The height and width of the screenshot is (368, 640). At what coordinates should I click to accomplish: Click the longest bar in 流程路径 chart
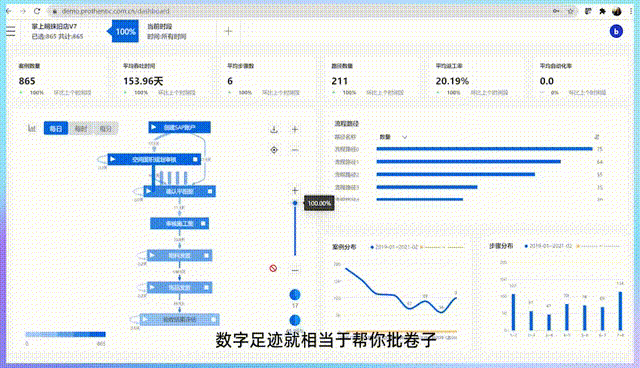[484, 149]
